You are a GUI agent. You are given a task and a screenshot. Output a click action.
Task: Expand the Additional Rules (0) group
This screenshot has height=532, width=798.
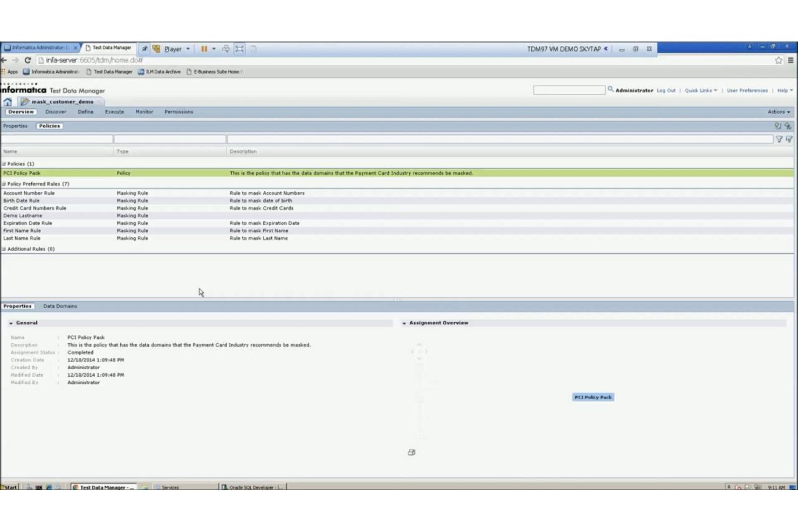[x=4, y=249]
